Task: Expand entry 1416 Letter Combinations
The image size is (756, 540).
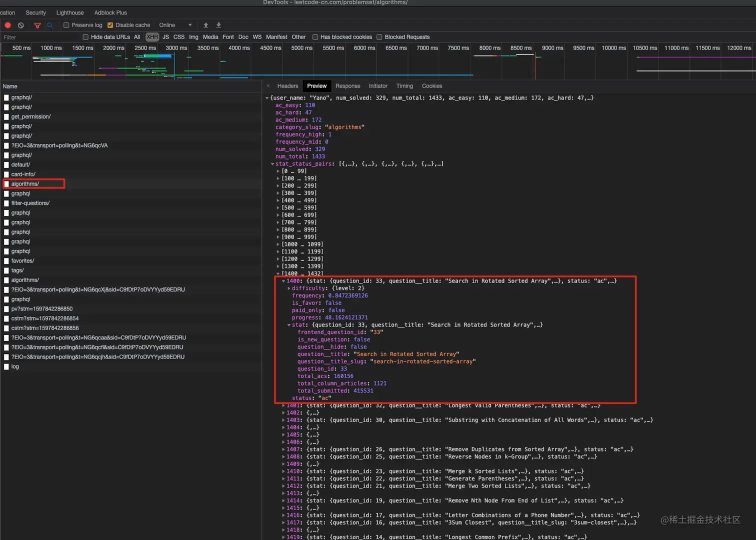Action: pyautogui.click(x=283, y=515)
